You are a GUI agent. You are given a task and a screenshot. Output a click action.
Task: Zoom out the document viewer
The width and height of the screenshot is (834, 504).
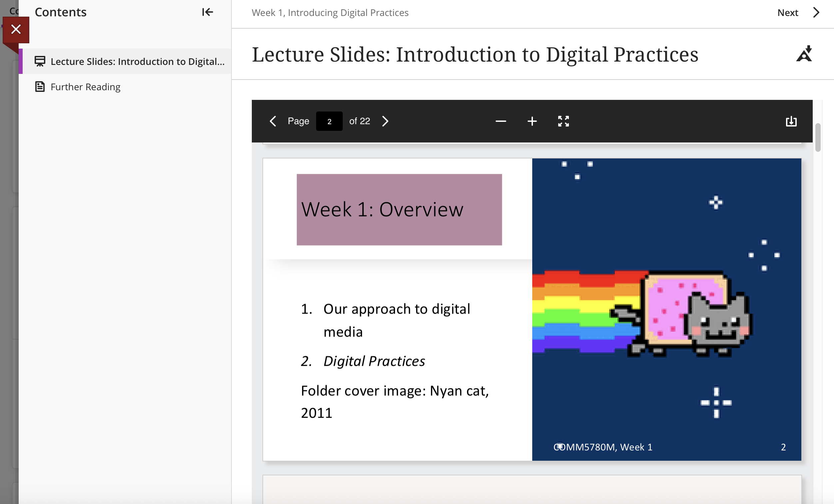(501, 121)
